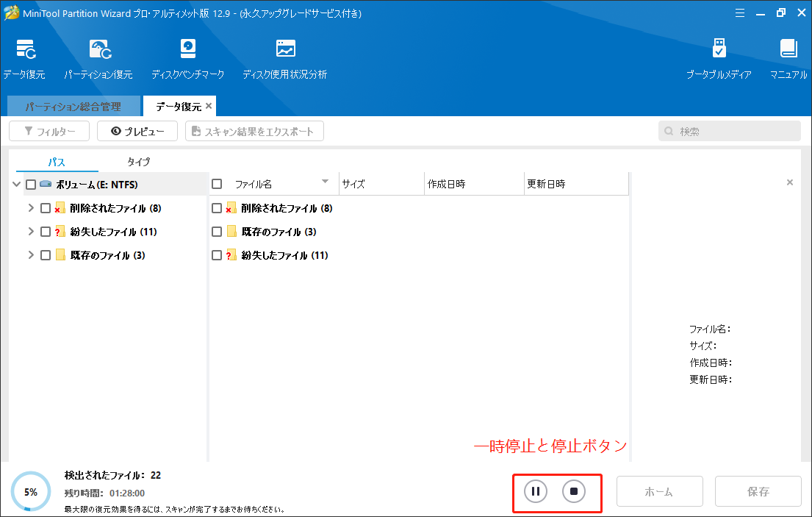Click lost-files folder icon in the tree
Image resolution: width=812 pixels, height=517 pixels.
click(x=60, y=232)
